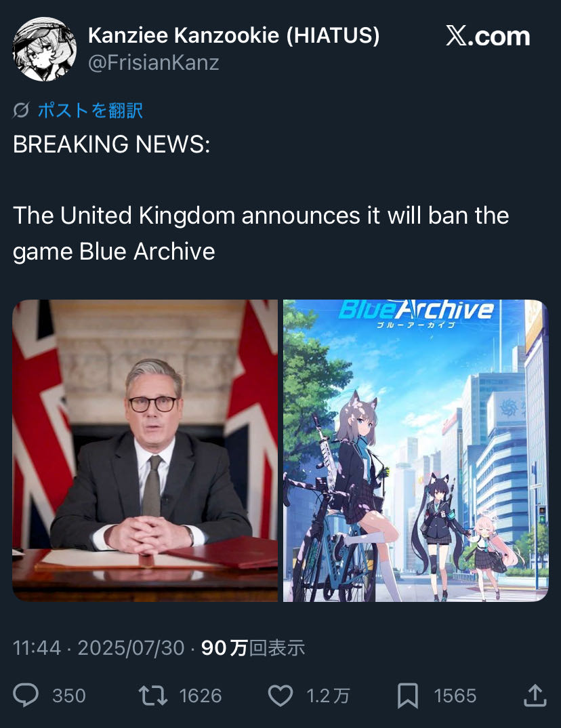The width and height of the screenshot is (561, 728).
Task: View the 1565 bookmarks count
Action: [x=455, y=696]
